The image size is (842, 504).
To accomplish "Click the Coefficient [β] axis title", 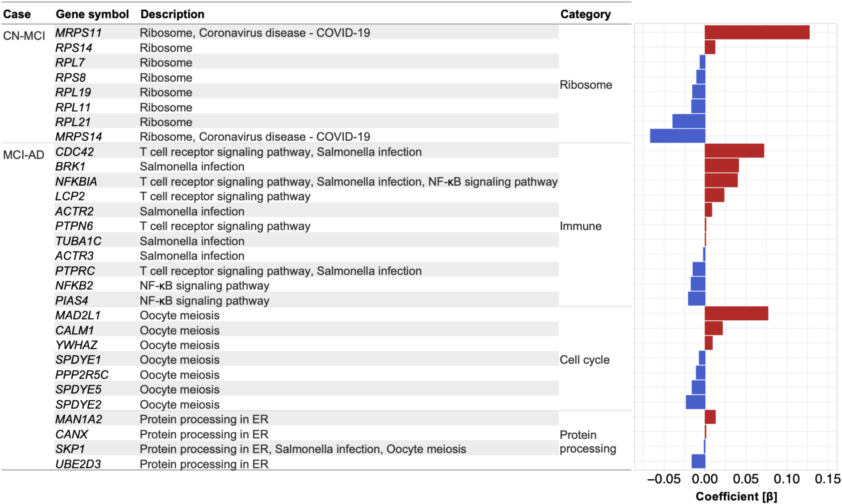I will tap(736, 497).
